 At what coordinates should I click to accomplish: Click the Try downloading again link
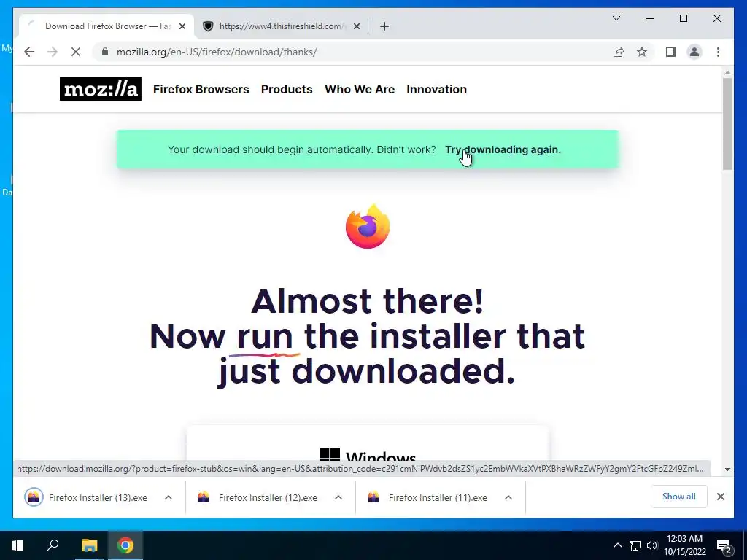point(503,149)
